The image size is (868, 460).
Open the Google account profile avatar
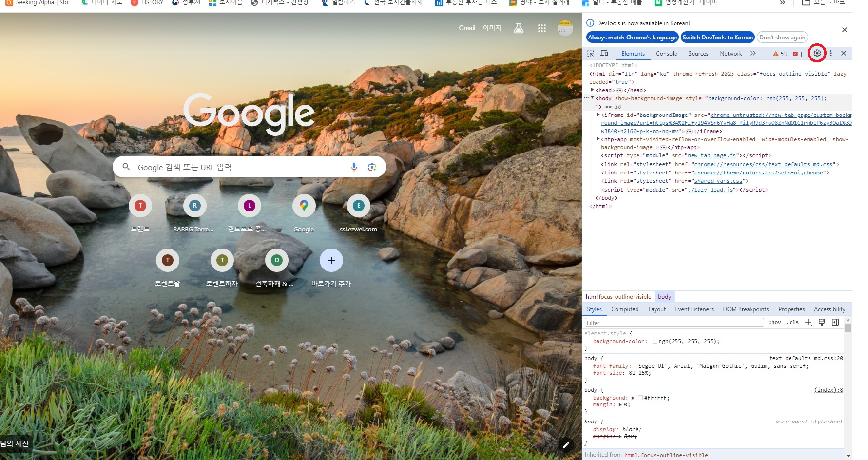point(565,28)
